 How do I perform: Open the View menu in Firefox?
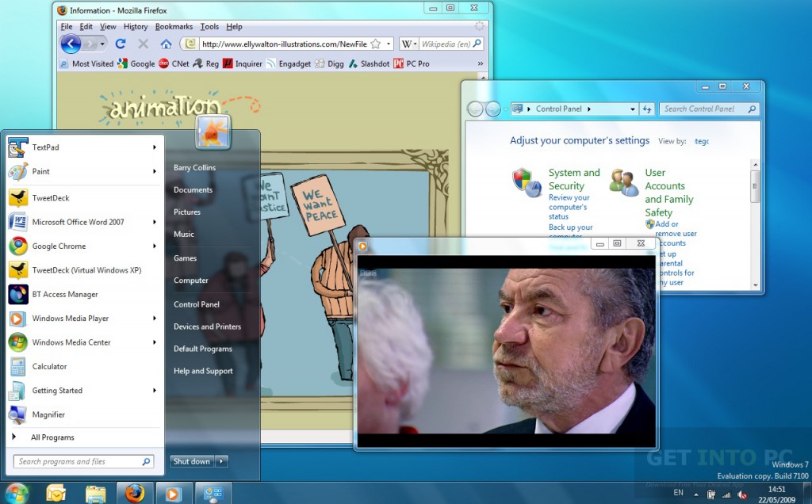tap(108, 27)
